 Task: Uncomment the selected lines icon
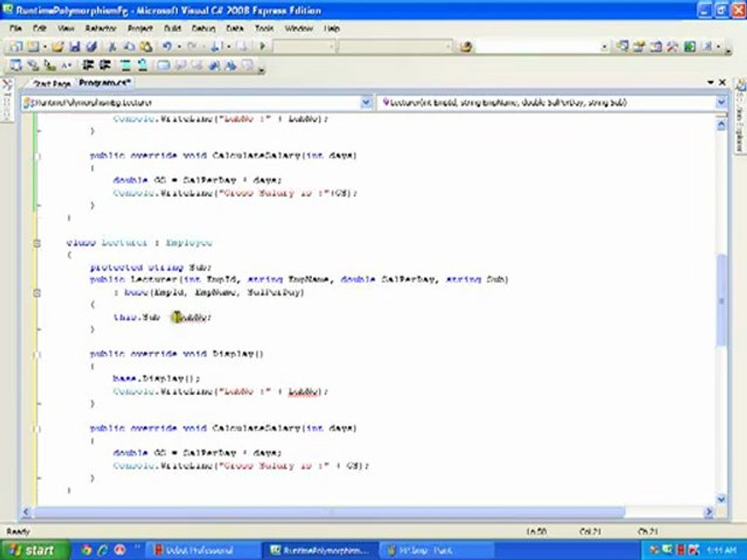click(142, 65)
